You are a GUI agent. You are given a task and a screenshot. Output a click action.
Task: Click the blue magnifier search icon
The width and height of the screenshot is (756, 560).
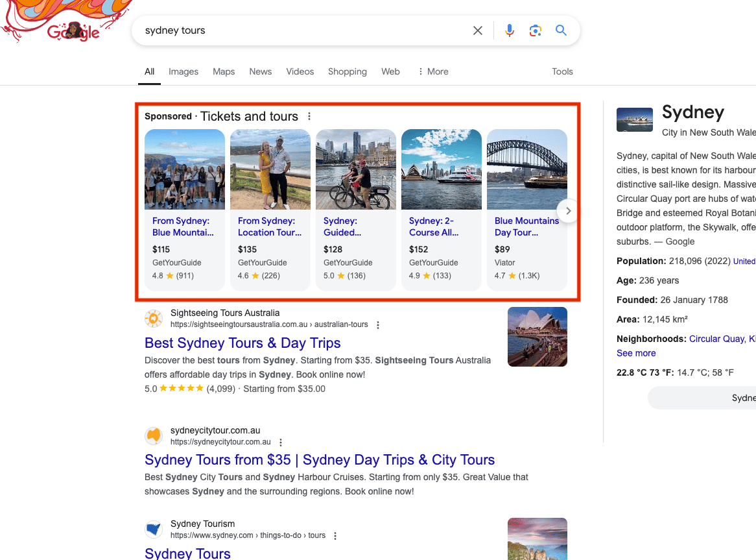coord(561,30)
